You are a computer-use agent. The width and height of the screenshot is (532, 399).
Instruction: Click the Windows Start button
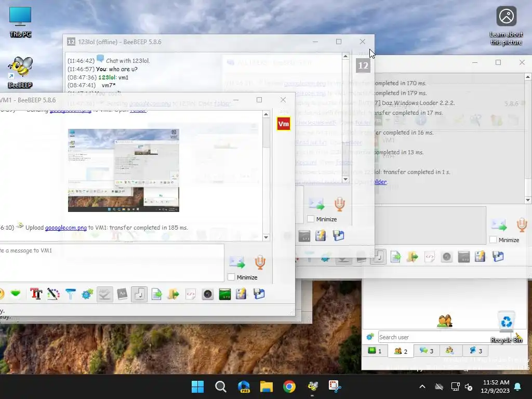(197, 387)
